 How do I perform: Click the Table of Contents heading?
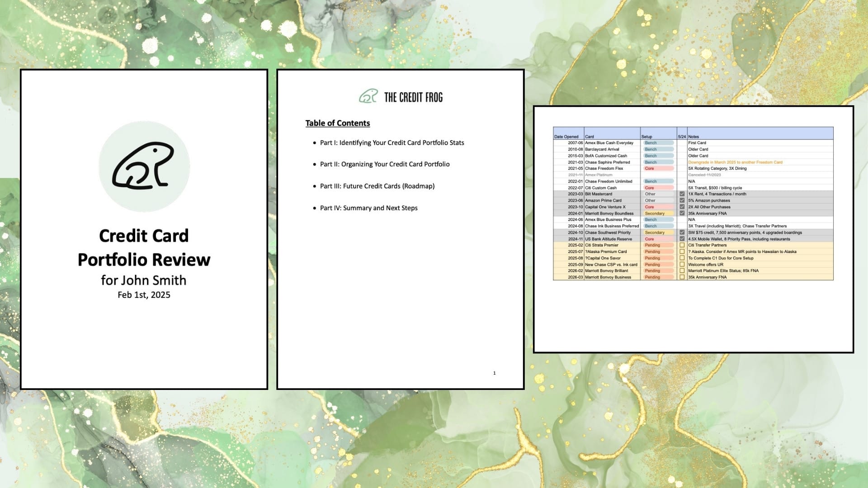(338, 123)
